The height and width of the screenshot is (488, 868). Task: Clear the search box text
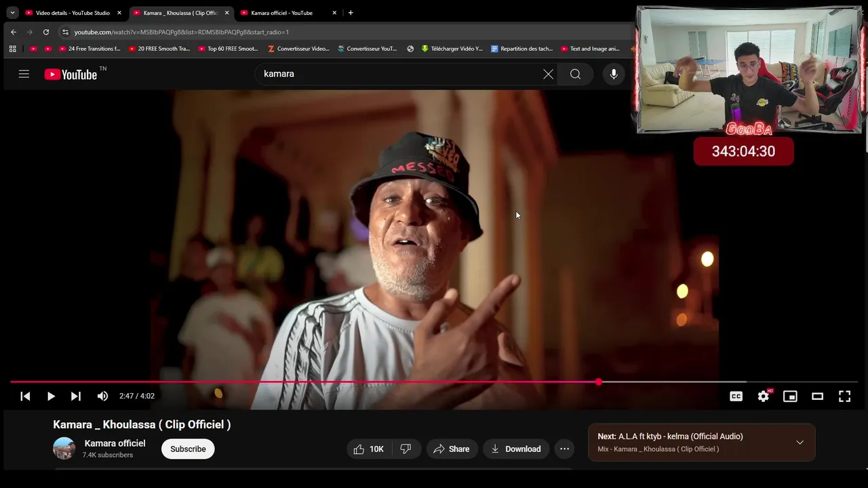(x=548, y=74)
